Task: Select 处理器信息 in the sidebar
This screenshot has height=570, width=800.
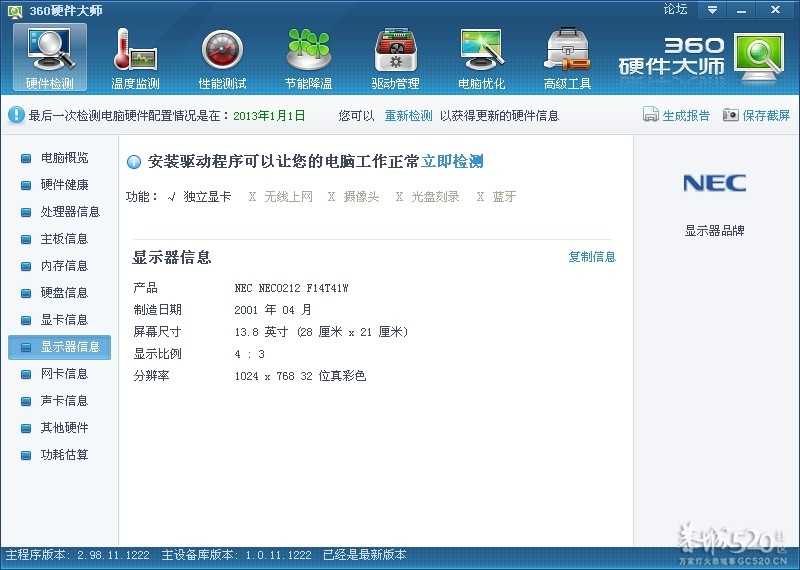Action: click(60, 212)
